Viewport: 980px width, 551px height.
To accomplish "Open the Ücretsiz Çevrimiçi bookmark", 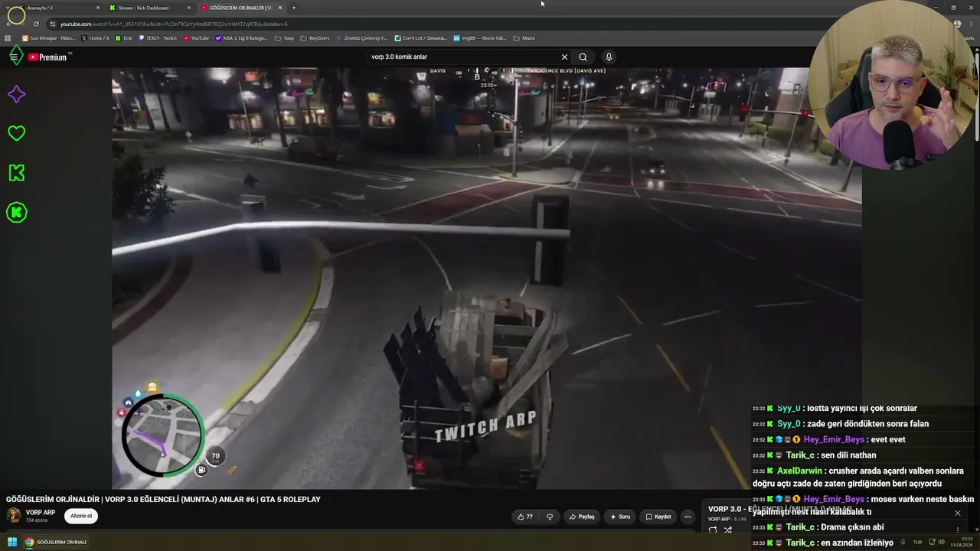I will (x=361, y=37).
